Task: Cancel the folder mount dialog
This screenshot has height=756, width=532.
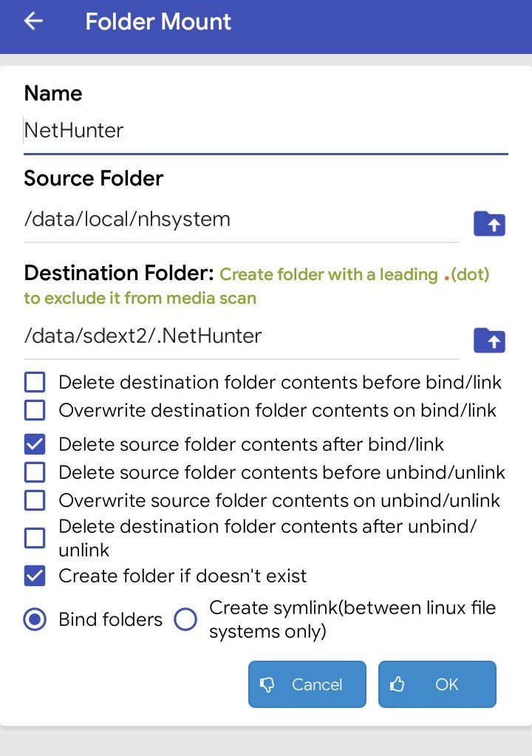Action: 307,684
